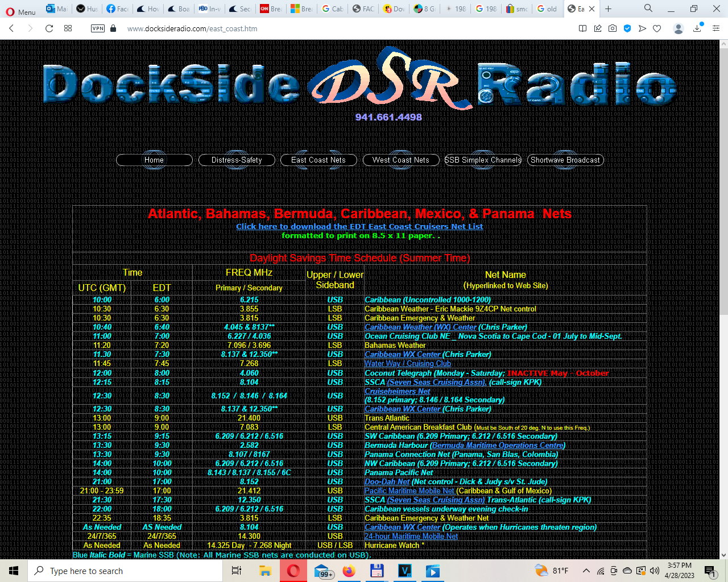Open a new tab with plus button
Viewport: 728px width, 582px height.
[608, 9]
